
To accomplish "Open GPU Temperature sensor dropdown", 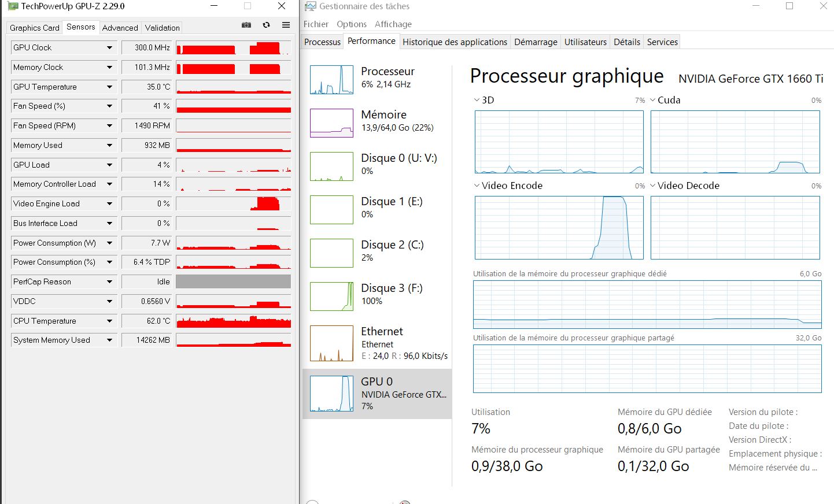I will tap(109, 87).
